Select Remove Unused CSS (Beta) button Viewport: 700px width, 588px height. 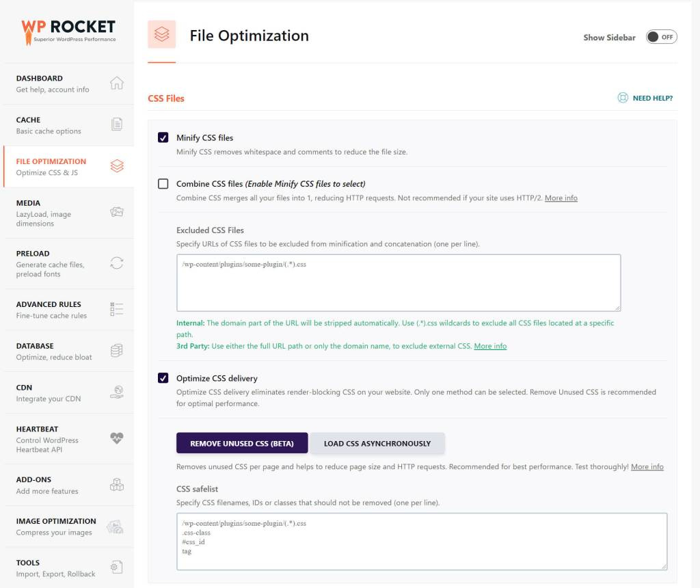[242, 443]
